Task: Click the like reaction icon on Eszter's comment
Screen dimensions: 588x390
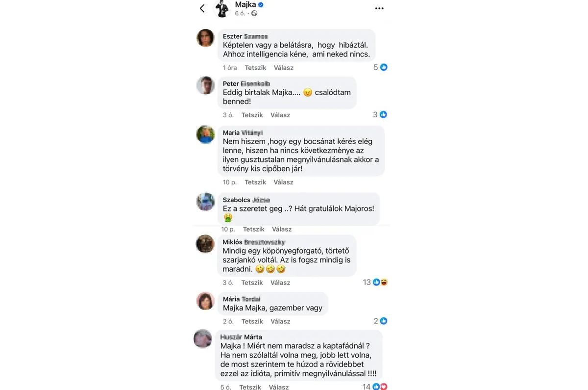Action: coord(384,67)
